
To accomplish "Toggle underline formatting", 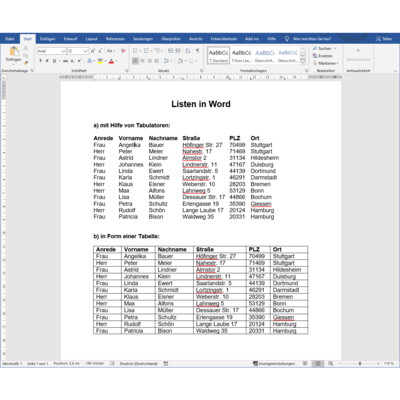I will (x=54, y=61).
